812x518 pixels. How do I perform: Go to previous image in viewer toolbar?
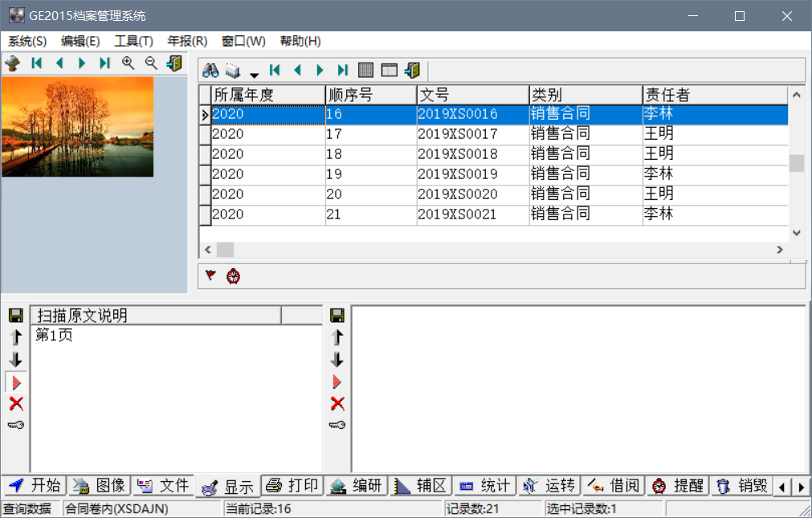click(59, 63)
